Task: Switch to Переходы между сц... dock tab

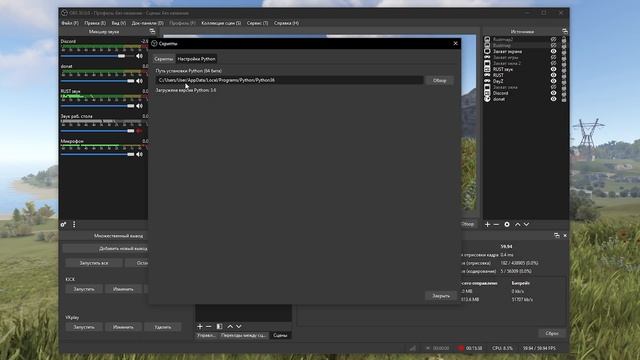Action: pos(243,336)
